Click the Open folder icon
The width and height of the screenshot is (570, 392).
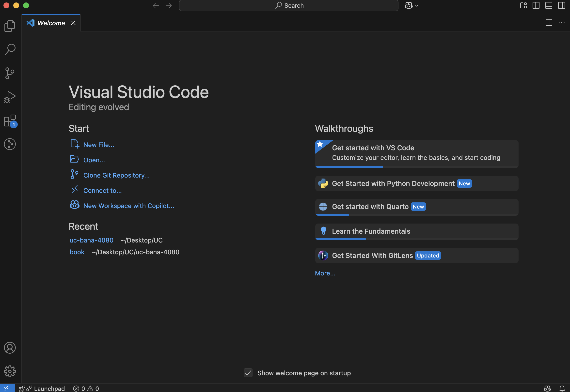tap(75, 159)
